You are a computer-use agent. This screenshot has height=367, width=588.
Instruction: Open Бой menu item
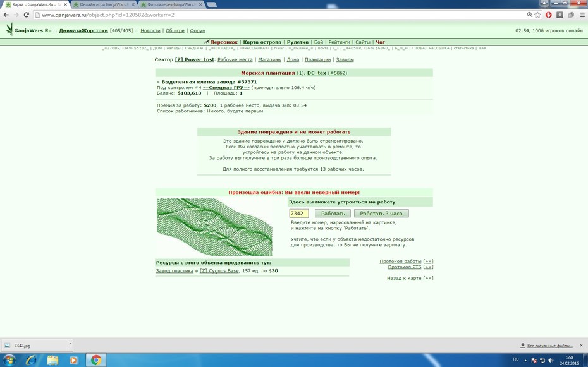(319, 42)
